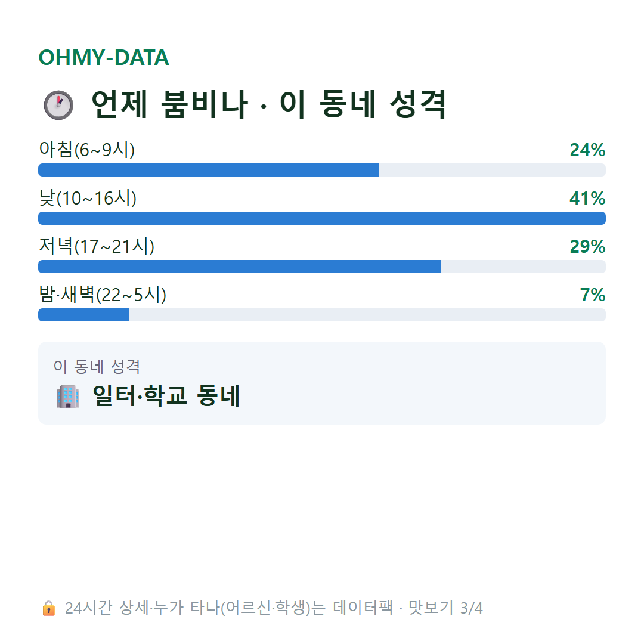Click the 일터·학교 동네 result text
This screenshot has height=644, width=644.
[166, 396]
